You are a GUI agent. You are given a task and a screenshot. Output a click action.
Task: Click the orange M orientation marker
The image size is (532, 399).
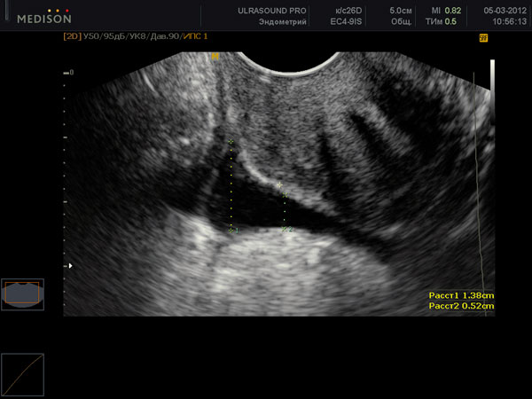215,57
